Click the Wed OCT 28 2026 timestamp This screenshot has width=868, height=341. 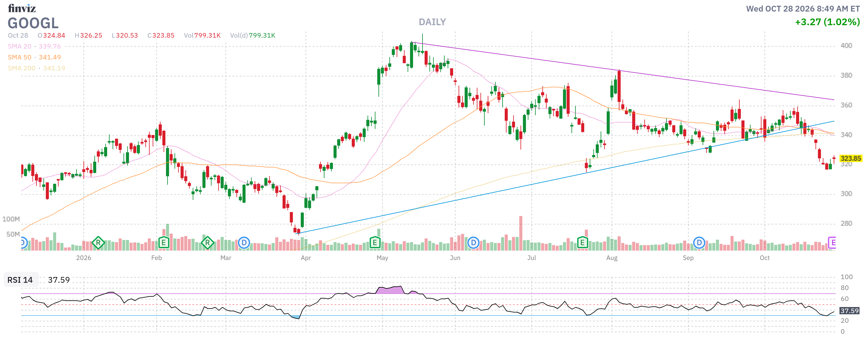803,8
